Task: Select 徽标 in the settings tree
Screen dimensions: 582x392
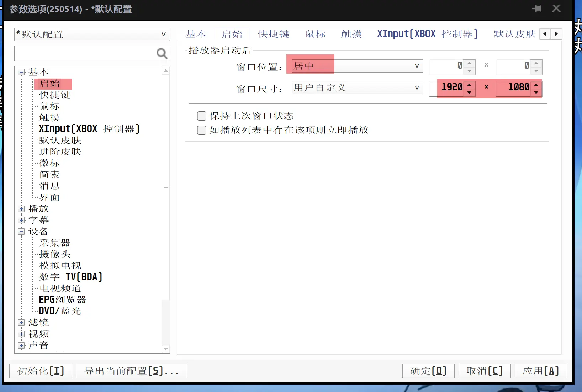Action: coord(49,163)
